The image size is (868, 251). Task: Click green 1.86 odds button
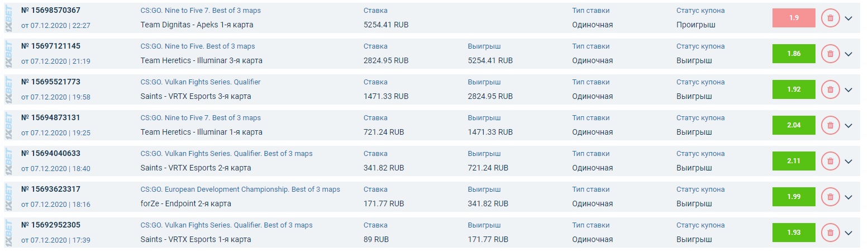tap(793, 54)
